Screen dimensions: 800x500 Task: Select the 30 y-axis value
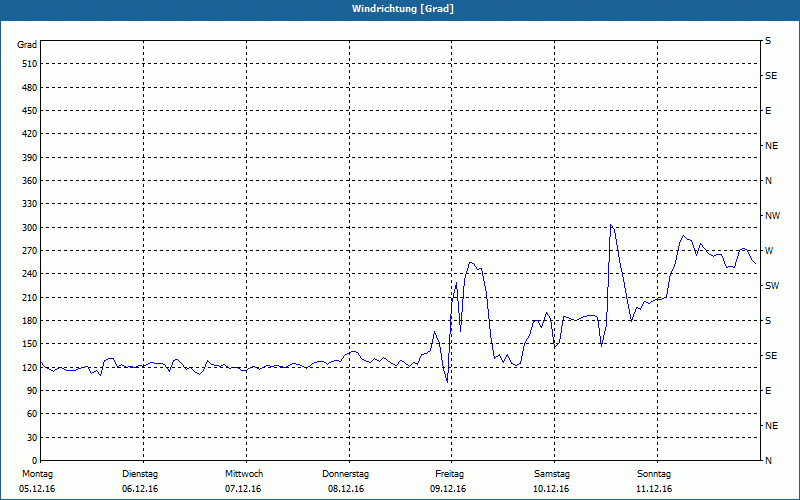[x=32, y=437]
